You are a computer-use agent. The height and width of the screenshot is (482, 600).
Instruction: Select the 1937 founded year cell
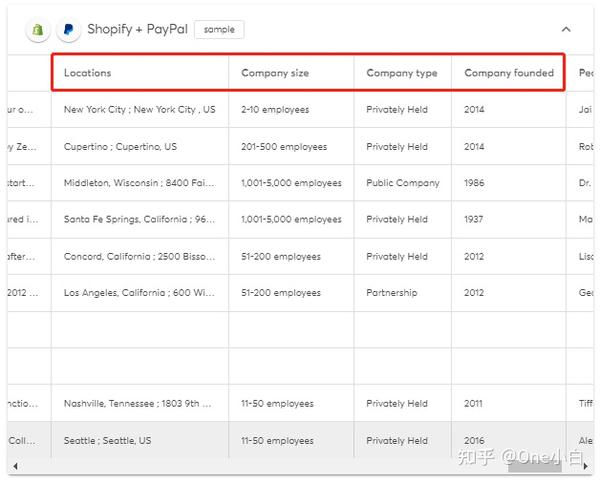[x=474, y=220]
